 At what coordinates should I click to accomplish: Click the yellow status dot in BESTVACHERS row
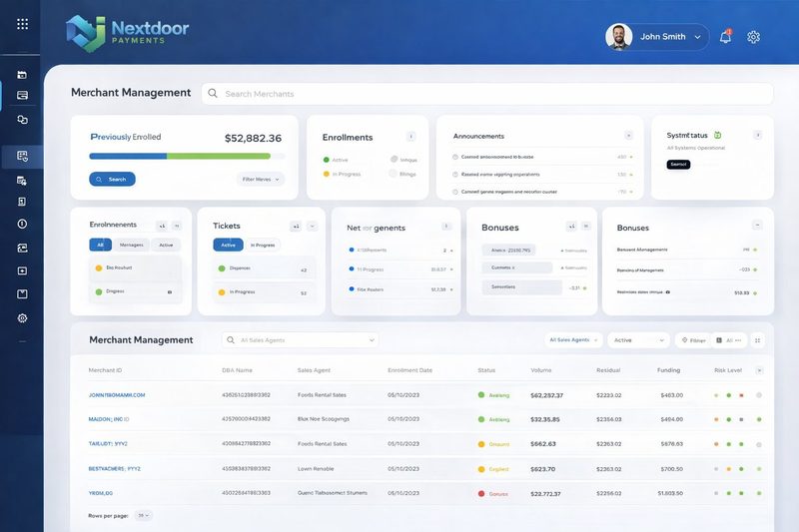tap(481, 469)
